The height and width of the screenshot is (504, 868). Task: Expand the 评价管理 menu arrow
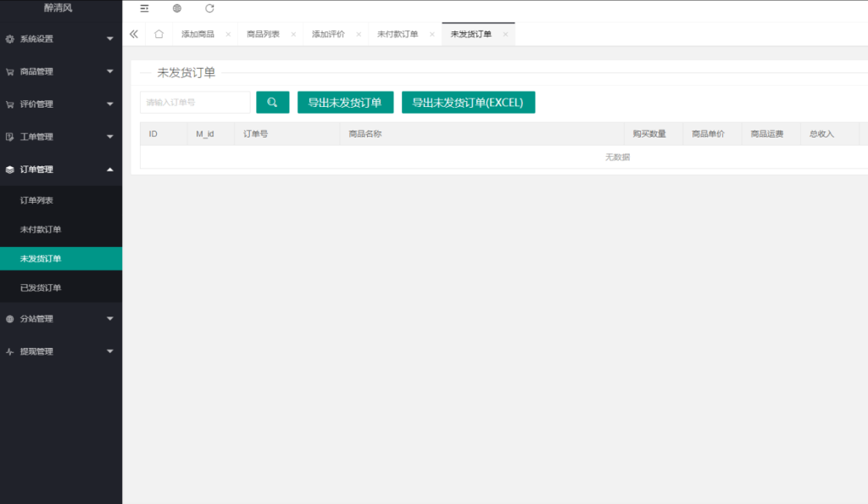pos(109,104)
